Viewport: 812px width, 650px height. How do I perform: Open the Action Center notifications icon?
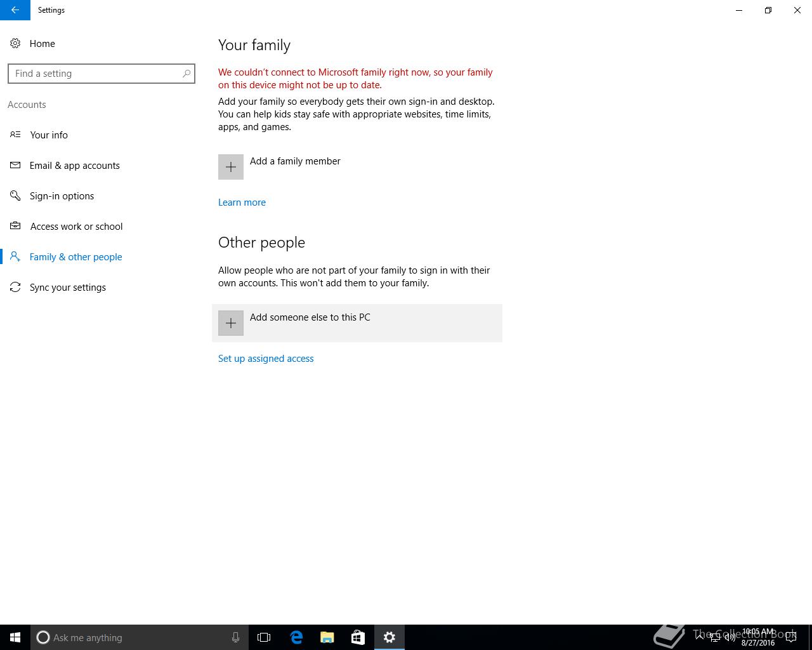point(791,637)
